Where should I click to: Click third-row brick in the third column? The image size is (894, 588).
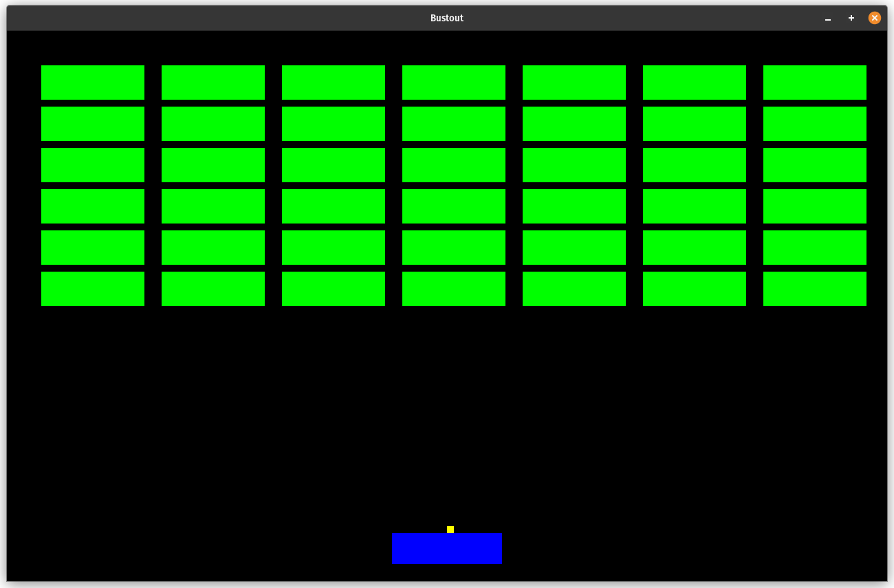coord(334,165)
